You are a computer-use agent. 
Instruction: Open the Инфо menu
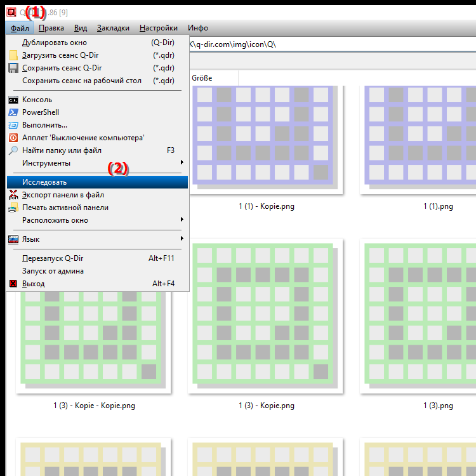[x=198, y=28]
